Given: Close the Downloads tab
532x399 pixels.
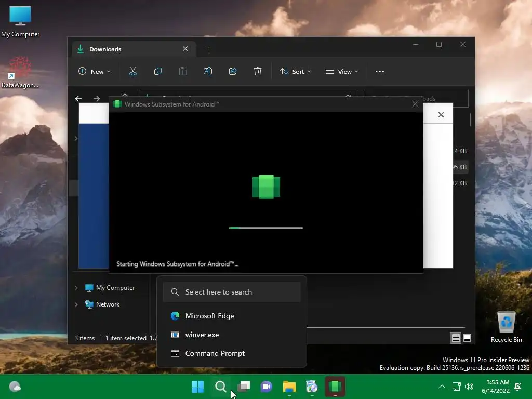Looking at the screenshot, I should tap(185, 49).
